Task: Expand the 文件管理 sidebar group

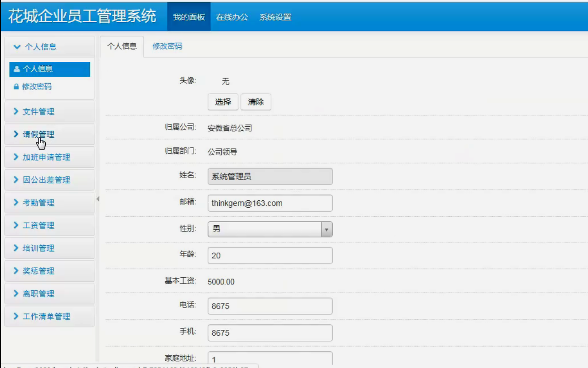Action: click(x=50, y=112)
